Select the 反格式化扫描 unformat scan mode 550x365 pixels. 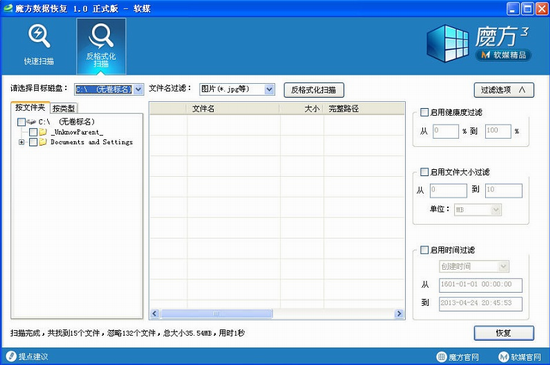pyautogui.click(x=101, y=46)
